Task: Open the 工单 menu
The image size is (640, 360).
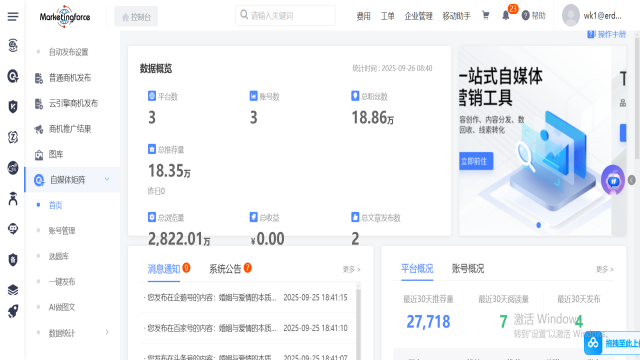Action: point(387,16)
